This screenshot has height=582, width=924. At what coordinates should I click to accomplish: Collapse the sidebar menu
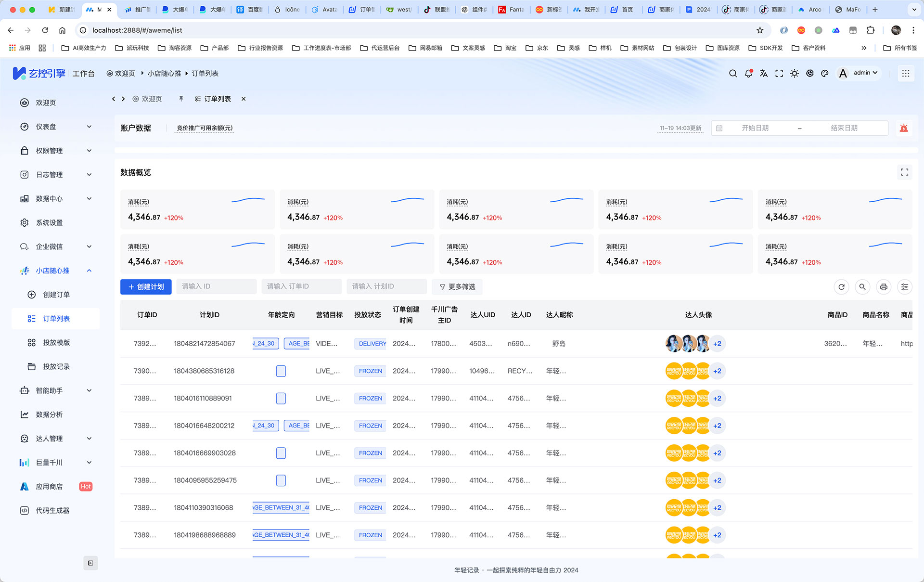(x=90, y=563)
